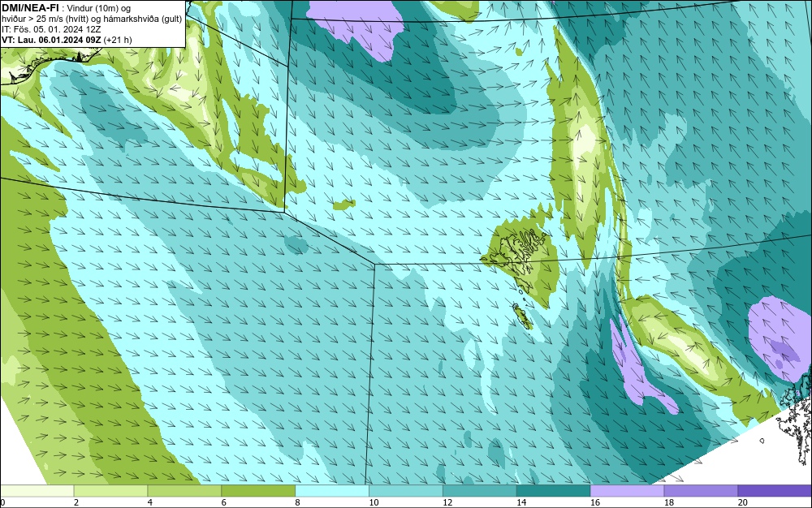
Task: Click the 16–18 m/s light purple legend swatch
Action: [627, 490]
